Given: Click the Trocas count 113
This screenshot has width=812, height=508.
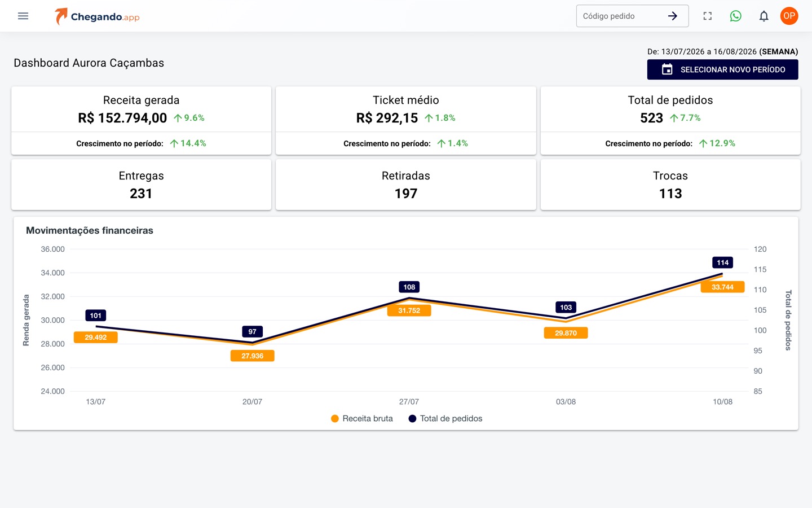Looking at the screenshot, I should [670, 194].
